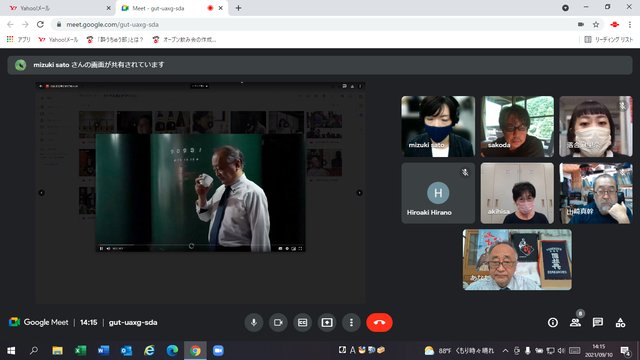Open the オープン飲み会の作成 bookmark

184,40
